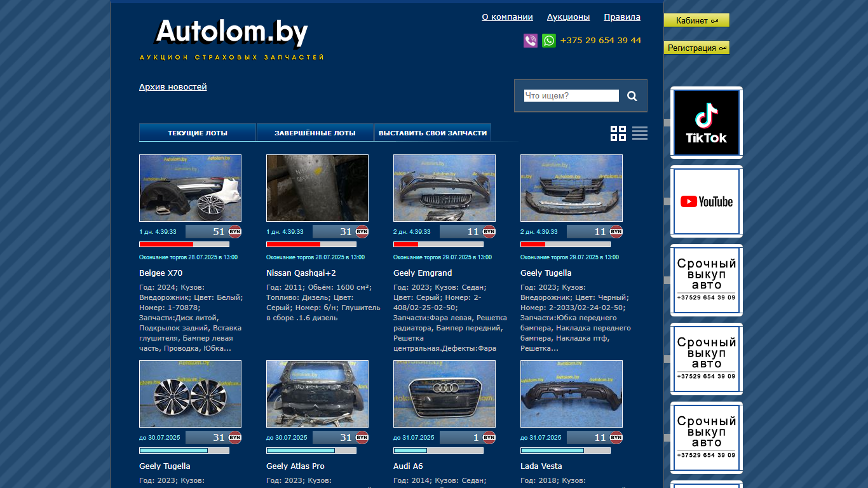
Task: Open Belgee X70 lot title
Action: [x=161, y=273]
